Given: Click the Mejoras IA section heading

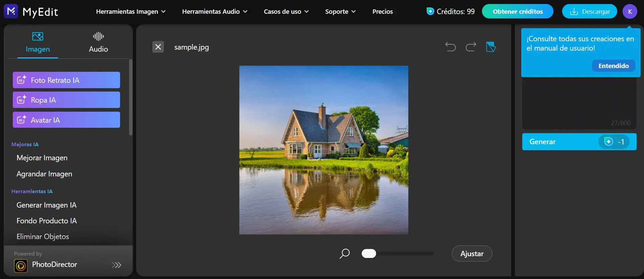Looking at the screenshot, I should (x=25, y=145).
